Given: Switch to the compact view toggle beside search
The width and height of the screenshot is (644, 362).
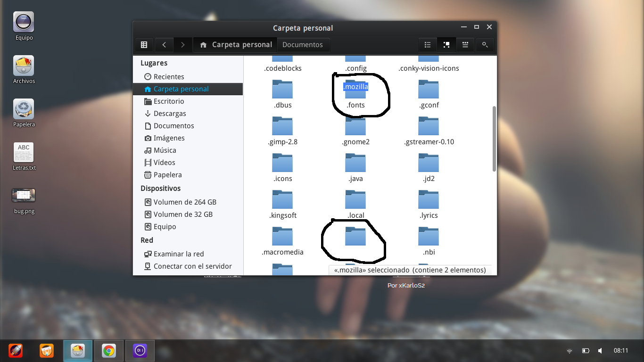Looking at the screenshot, I should 465,45.
